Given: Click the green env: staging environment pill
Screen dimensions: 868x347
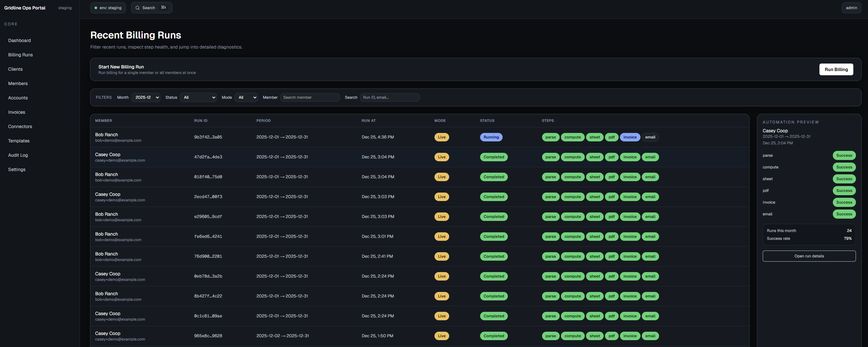Looking at the screenshot, I should click(108, 7).
